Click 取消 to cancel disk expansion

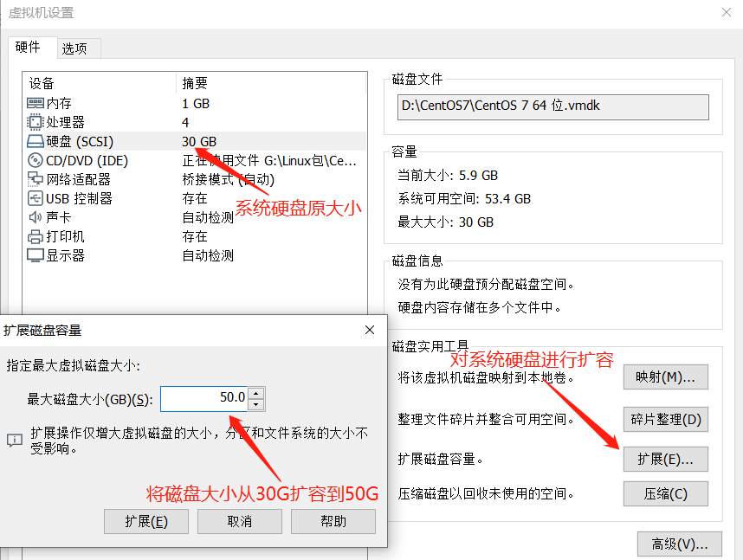(x=239, y=522)
